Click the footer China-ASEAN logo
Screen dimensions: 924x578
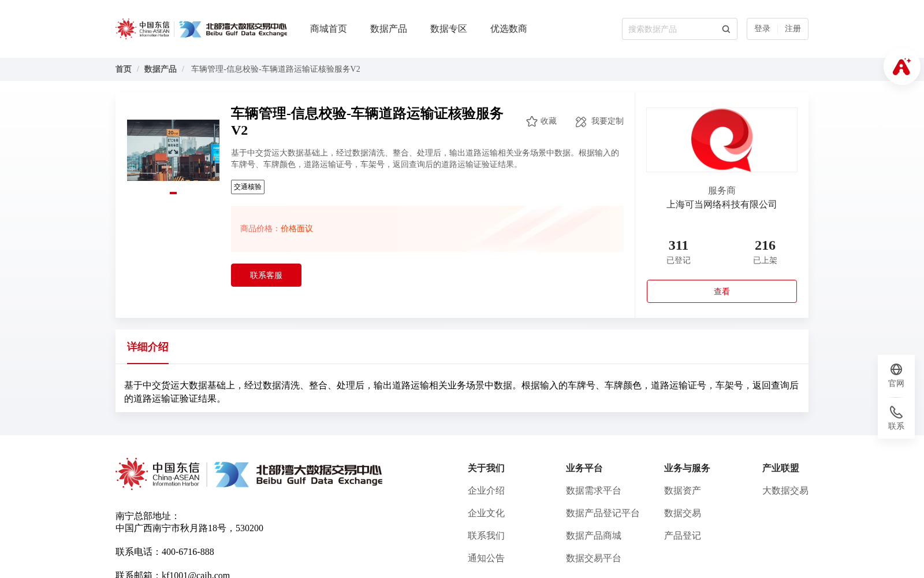[158, 474]
